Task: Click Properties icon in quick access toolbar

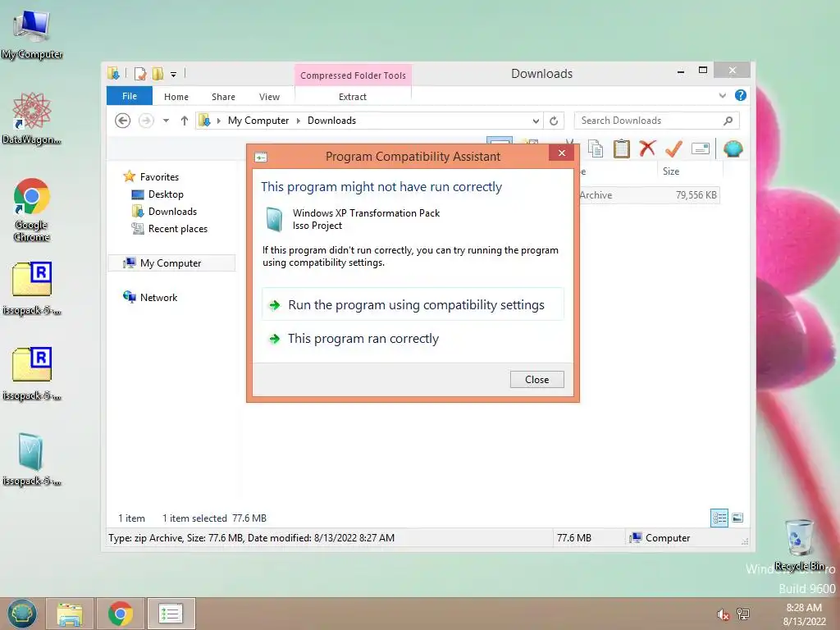Action: point(140,73)
